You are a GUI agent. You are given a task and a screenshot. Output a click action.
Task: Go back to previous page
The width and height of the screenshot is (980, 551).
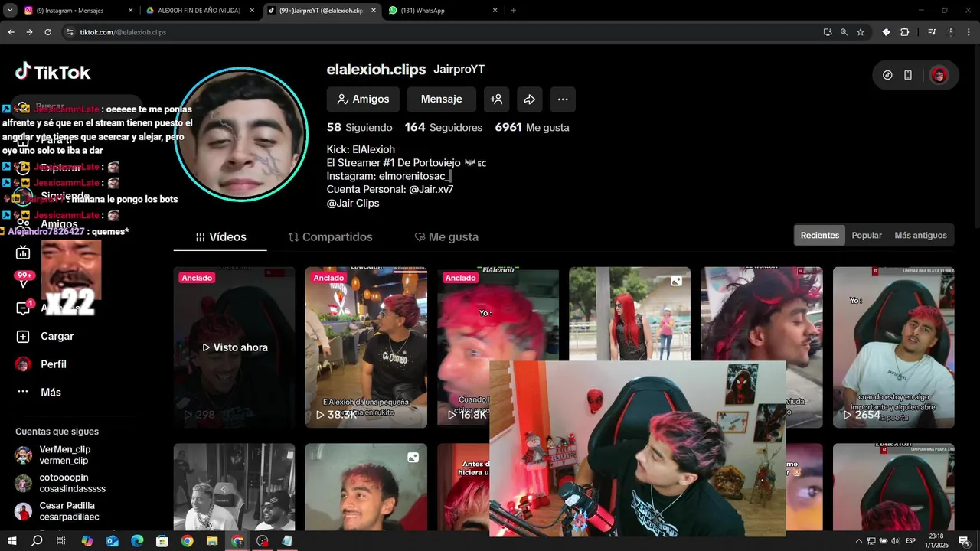11,32
